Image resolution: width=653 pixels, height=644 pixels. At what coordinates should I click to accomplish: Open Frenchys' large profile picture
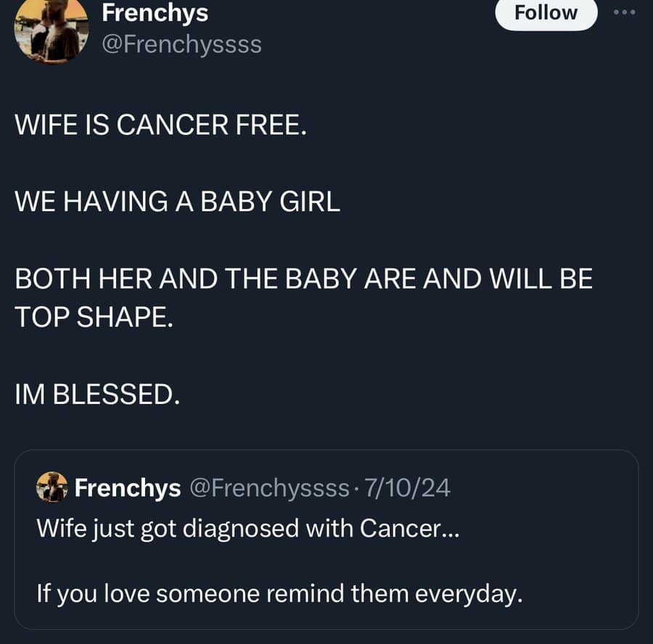(52, 29)
